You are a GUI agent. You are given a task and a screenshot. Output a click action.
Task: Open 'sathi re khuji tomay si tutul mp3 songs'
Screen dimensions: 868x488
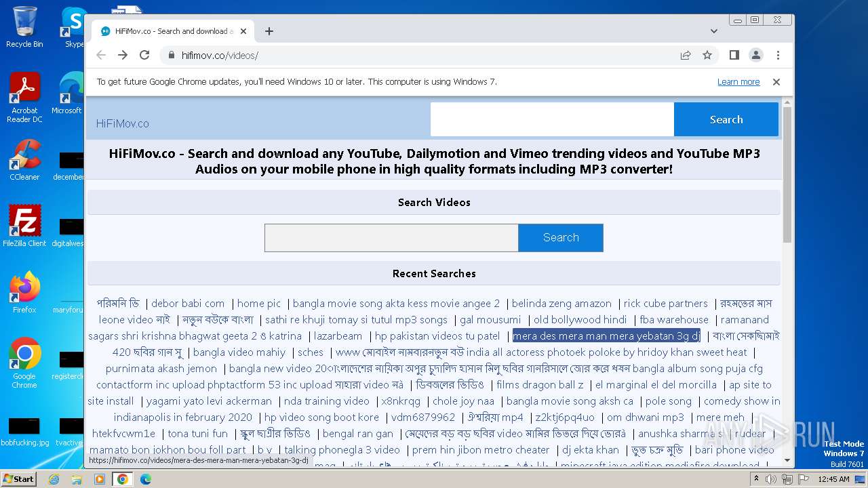pos(356,320)
